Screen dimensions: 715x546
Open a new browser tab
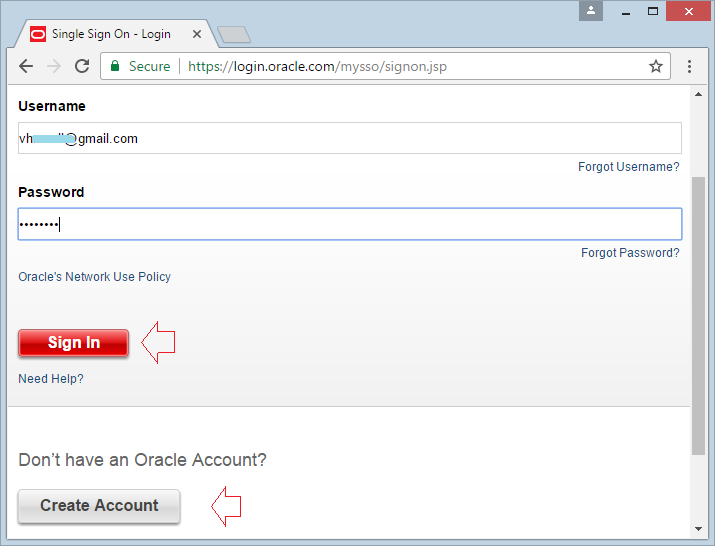coord(234,35)
